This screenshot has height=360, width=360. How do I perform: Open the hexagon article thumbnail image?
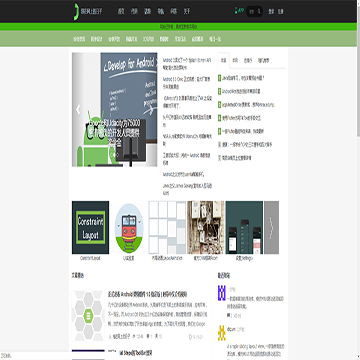[x=88, y=315]
